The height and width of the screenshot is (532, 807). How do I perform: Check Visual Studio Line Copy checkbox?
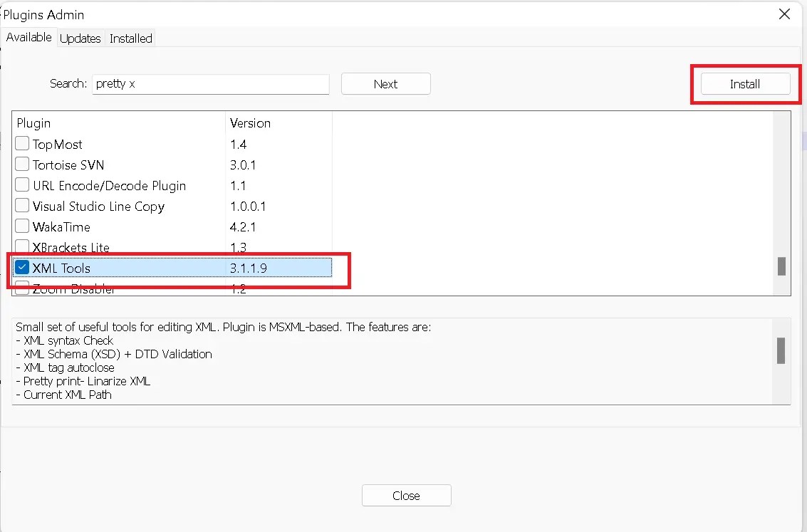pos(22,205)
